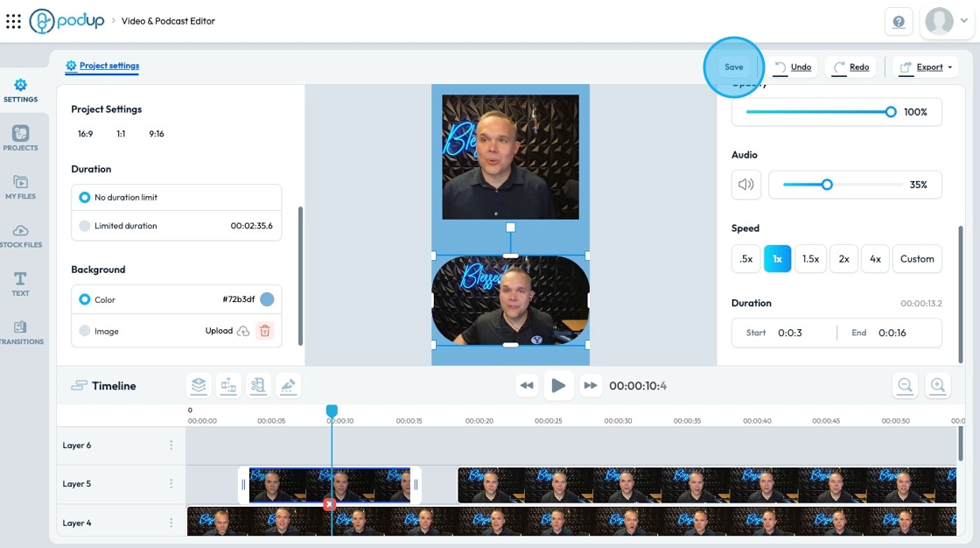
Task: Delete the background image with trash icon
Action: click(265, 331)
